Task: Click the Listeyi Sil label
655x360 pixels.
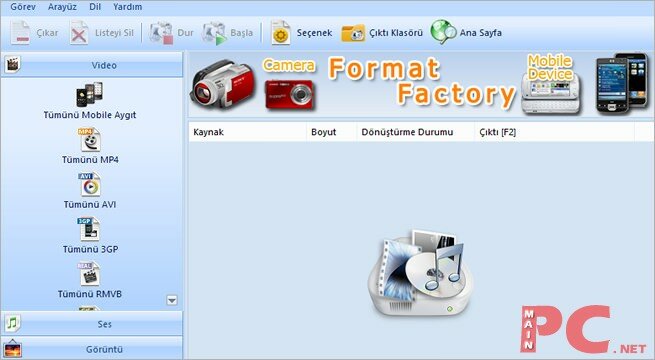Action: tap(114, 33)
